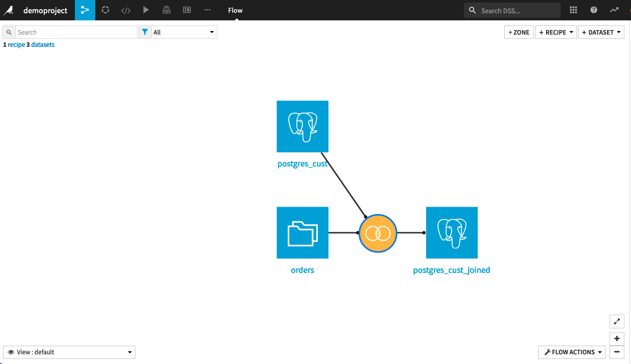Screen dimensions: 631x364
Task: Zoom out with the minus control
Action: point(617,352)
